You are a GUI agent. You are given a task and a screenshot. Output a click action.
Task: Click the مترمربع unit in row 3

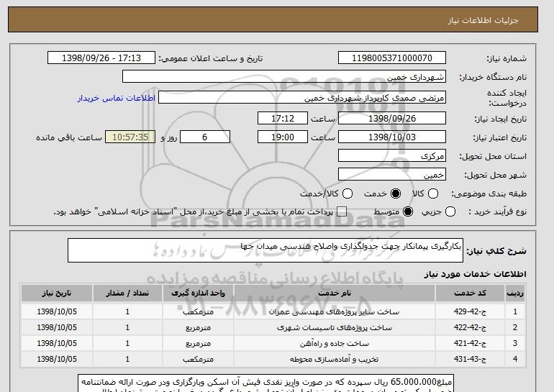[x=198, y=343]
